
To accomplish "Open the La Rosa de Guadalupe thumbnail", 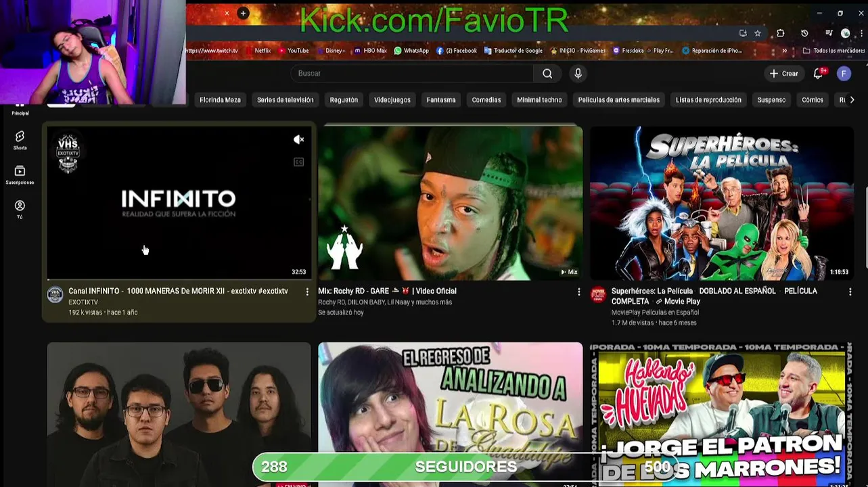I will point(451,414).
